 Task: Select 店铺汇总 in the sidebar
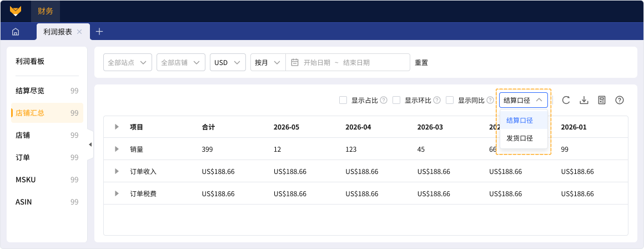click(47, 113)
